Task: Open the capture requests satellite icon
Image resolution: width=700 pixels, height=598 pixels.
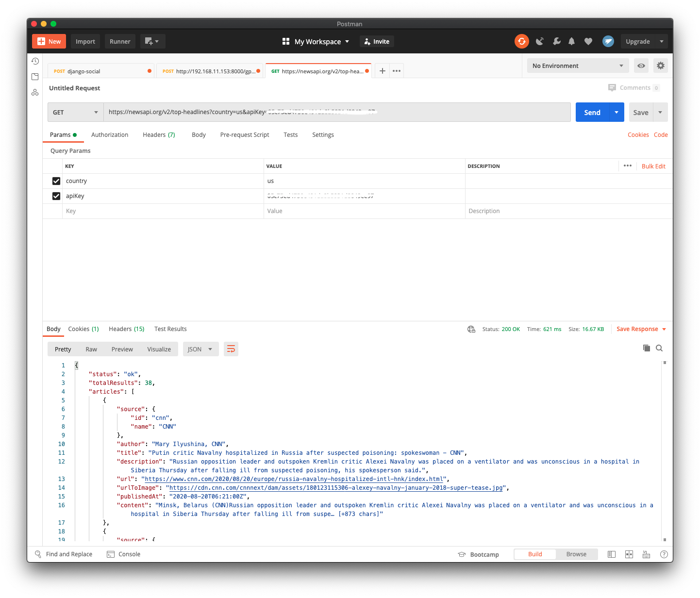Action: click(539, 41)
